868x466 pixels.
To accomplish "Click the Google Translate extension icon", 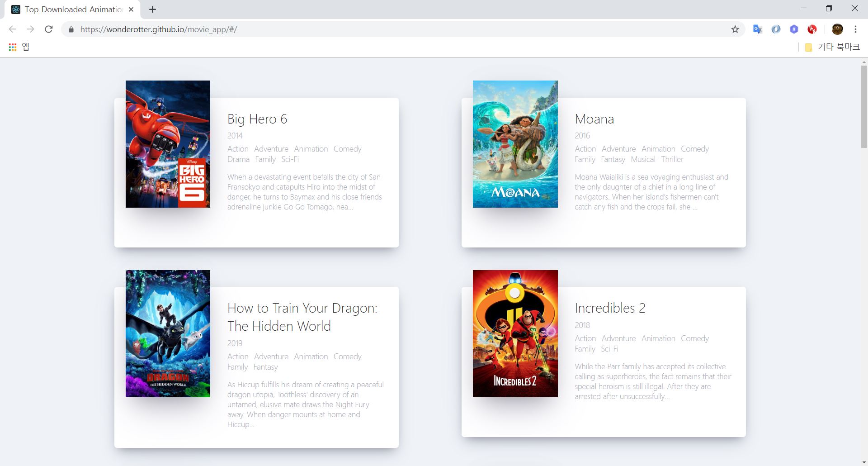I will (x=758, y=29).
